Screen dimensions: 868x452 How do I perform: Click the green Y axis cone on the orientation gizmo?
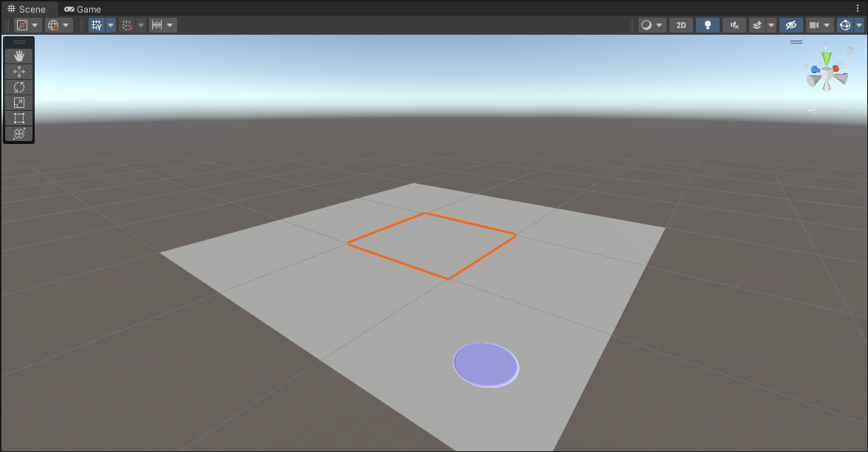coord(827,58)
